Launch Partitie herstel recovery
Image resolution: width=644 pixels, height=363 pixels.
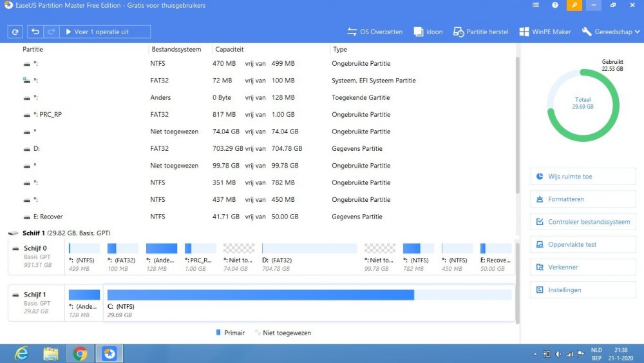coord(480,32)
